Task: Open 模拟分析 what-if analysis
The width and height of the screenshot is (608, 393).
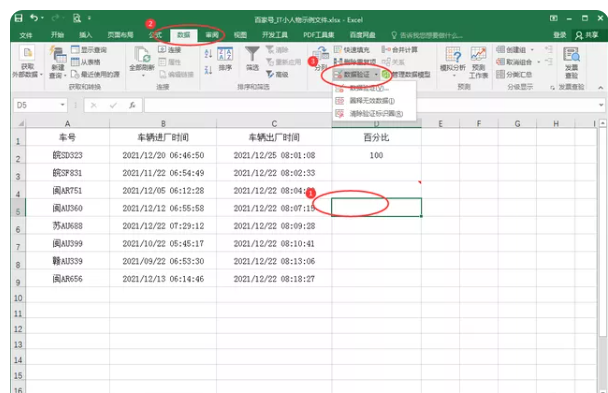Action: click(x=453, y=62)
